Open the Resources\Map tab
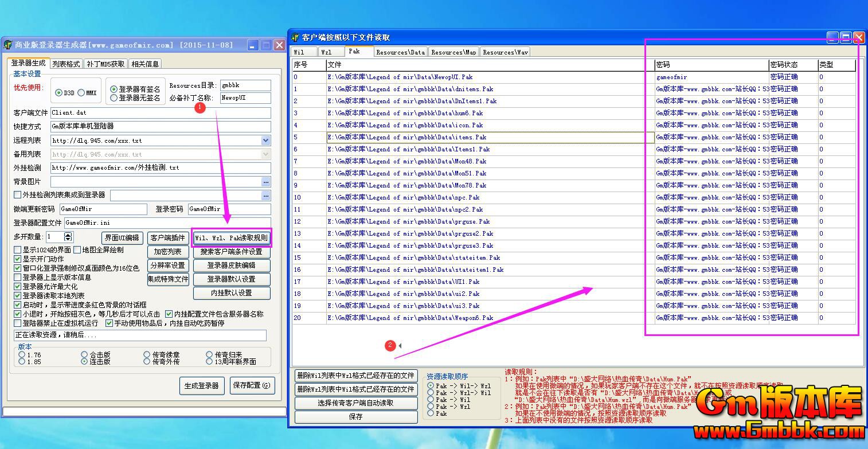Image resolution: width=868 pixels, height=449 pixels. [x=453, y=52]
